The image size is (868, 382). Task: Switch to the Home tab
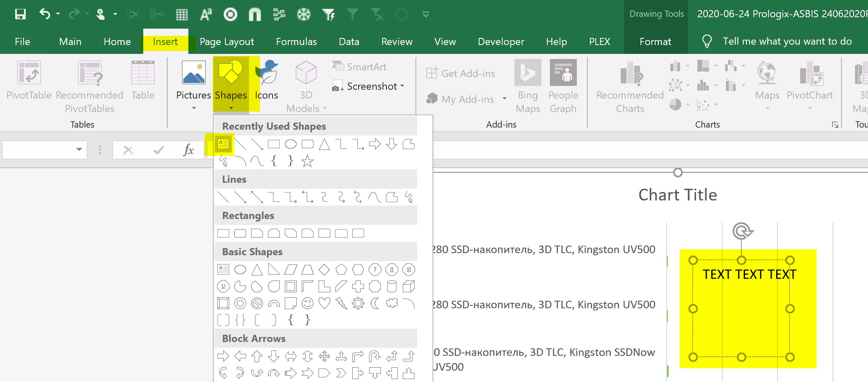coord(117,42)
